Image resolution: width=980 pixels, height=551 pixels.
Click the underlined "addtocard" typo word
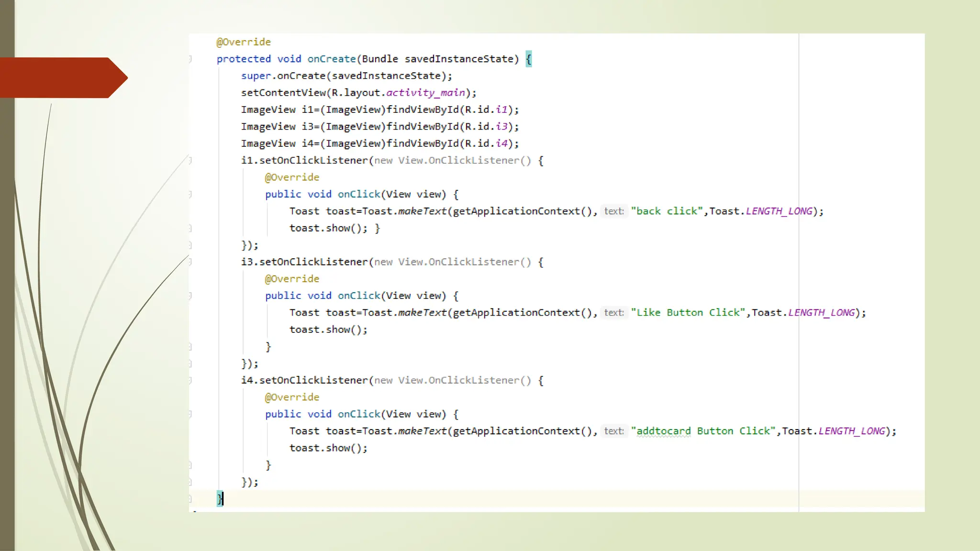pos(663,431)
